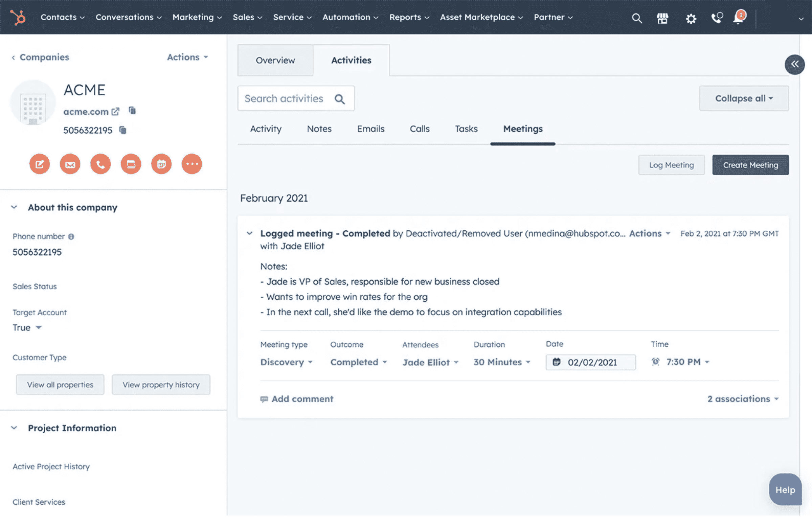Collapse the Project Information section
This screenshot has width=812, height=527.
[x=14, y=428]
